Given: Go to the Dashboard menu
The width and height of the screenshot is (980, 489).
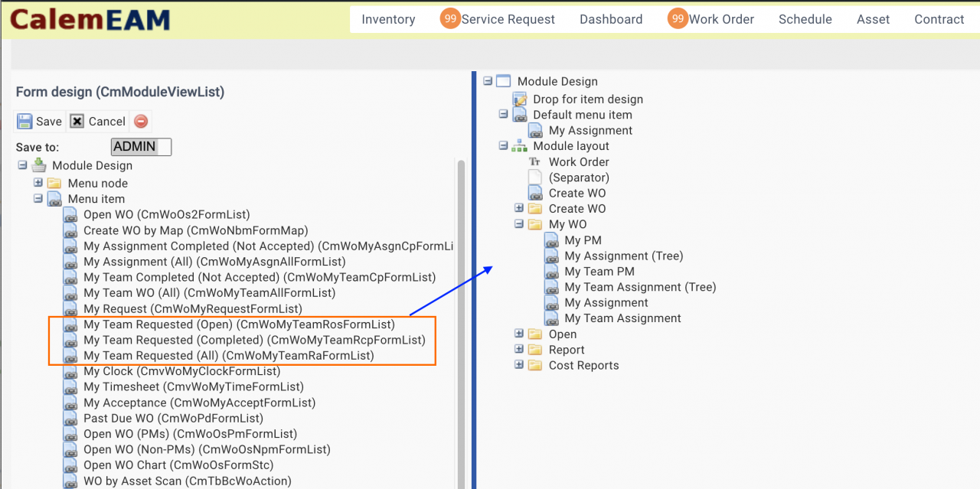Looking at the screenshot, I should coord(611,19).
